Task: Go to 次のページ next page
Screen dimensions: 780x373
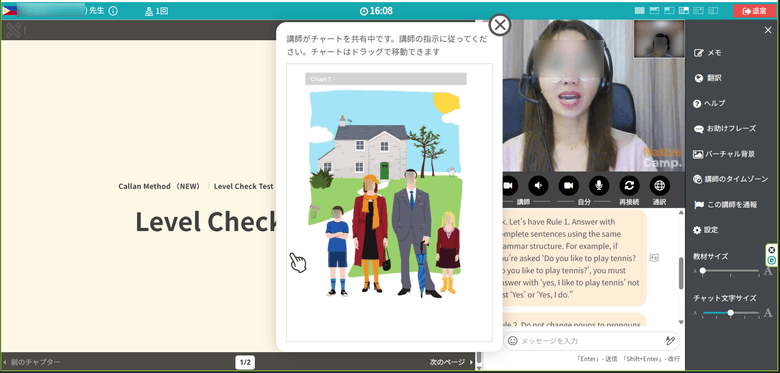Action: point(452,362)
